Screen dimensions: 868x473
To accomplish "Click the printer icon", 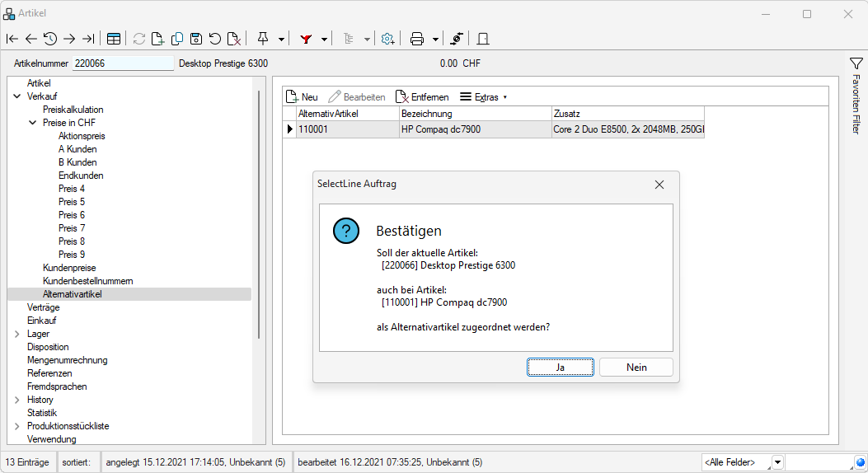I will coord(417,39).
